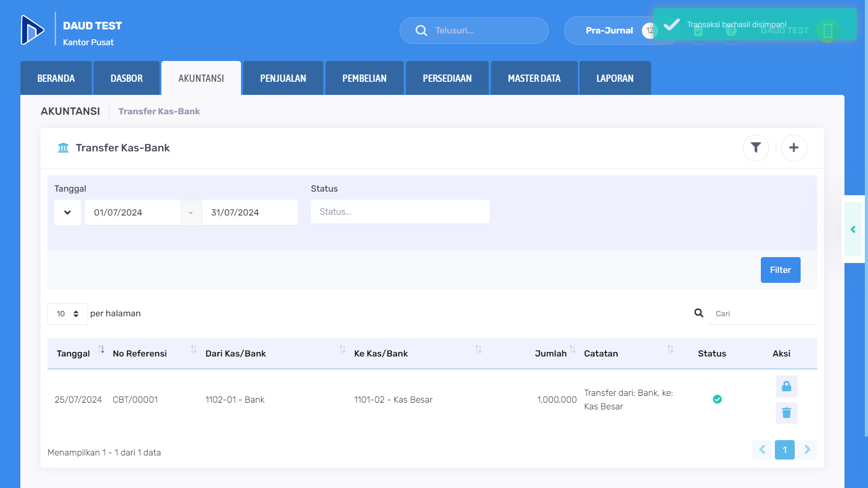
Task: Click the lock icon for CBT/00001
Action: (787, 386)
